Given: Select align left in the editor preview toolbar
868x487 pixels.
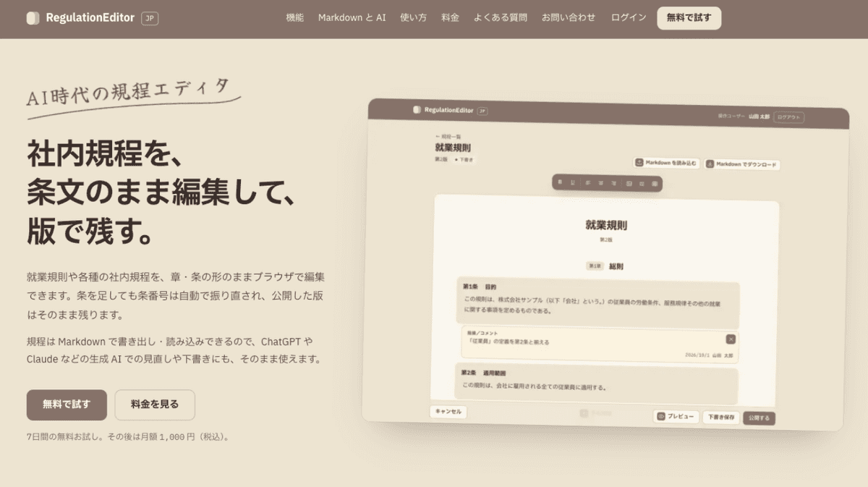Looking at the screenshot, I should pyautogui.click(x=587, y=183).
